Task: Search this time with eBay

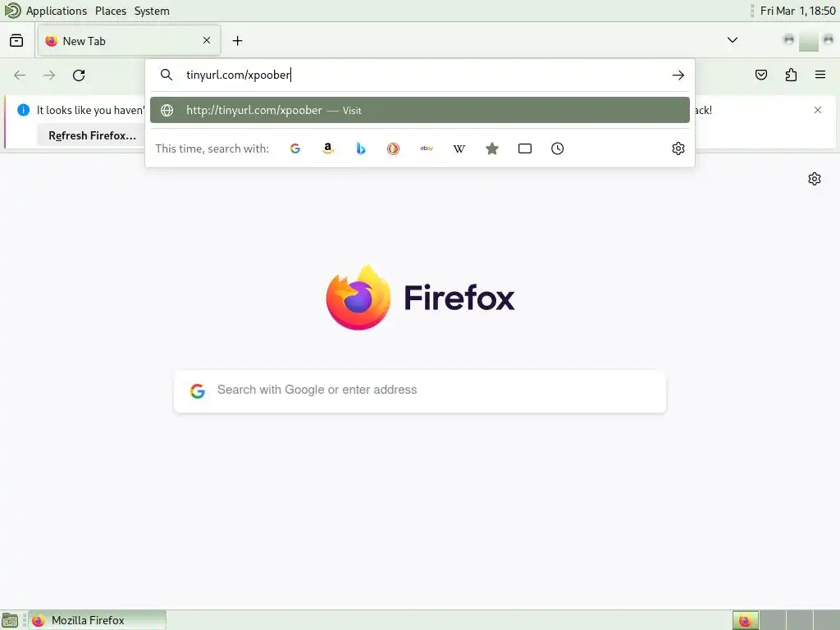Action: click(427, 148)
